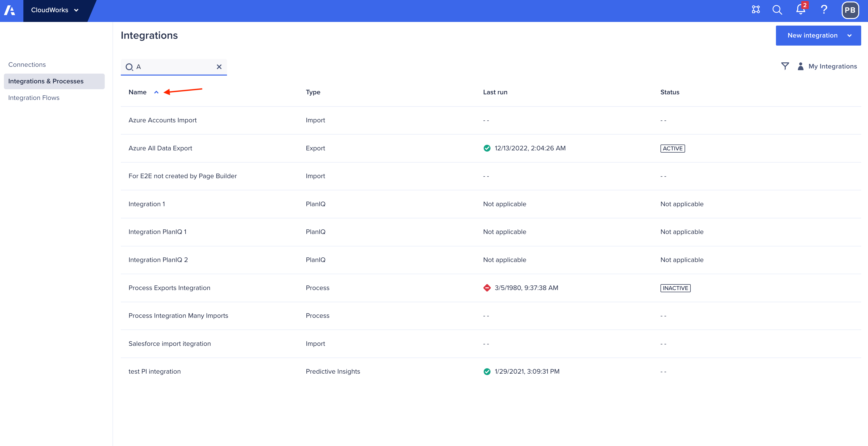Open Integration Flows in sidebar
The height and width of the screenshot is (446, 868).
[34, 98]
